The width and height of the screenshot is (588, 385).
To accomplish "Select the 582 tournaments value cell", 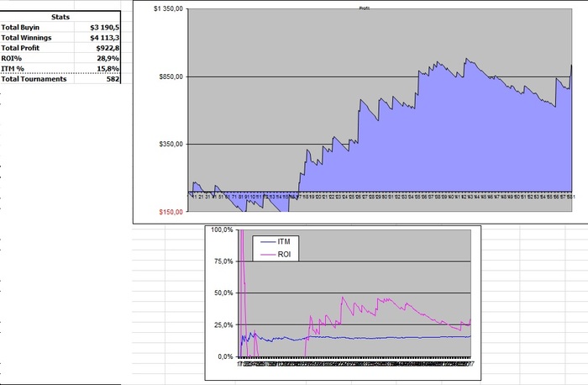I will (x=97, y=79).
